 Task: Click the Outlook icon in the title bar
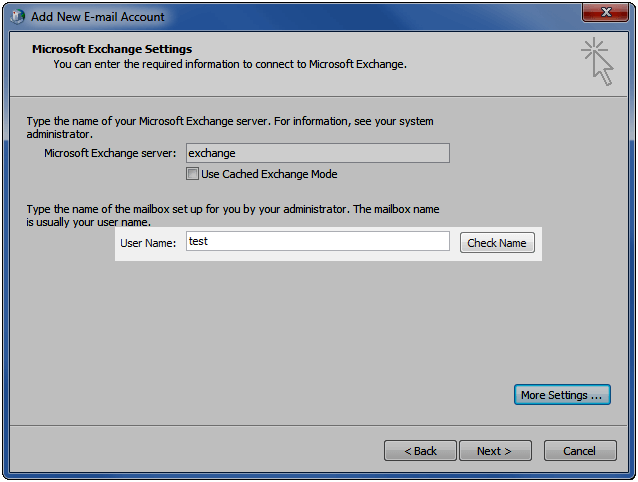point(17,17)
